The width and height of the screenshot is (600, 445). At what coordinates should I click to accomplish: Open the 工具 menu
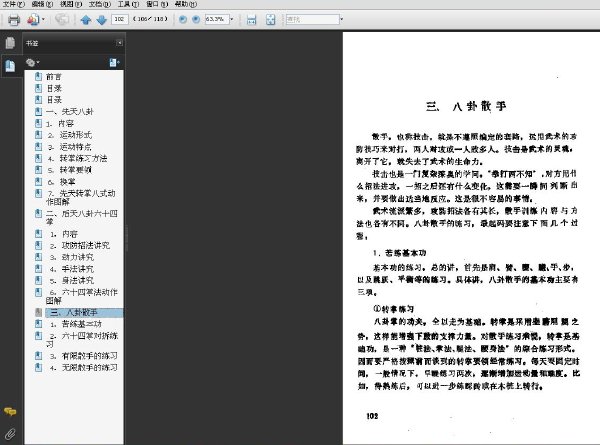coord(128,4)
